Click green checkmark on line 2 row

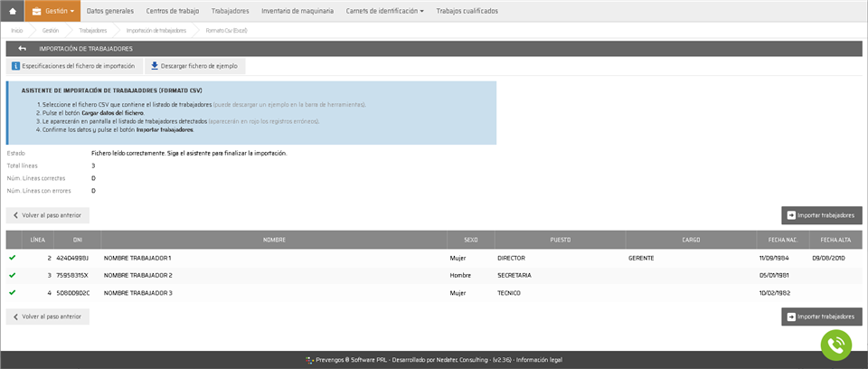coord(13,258)
